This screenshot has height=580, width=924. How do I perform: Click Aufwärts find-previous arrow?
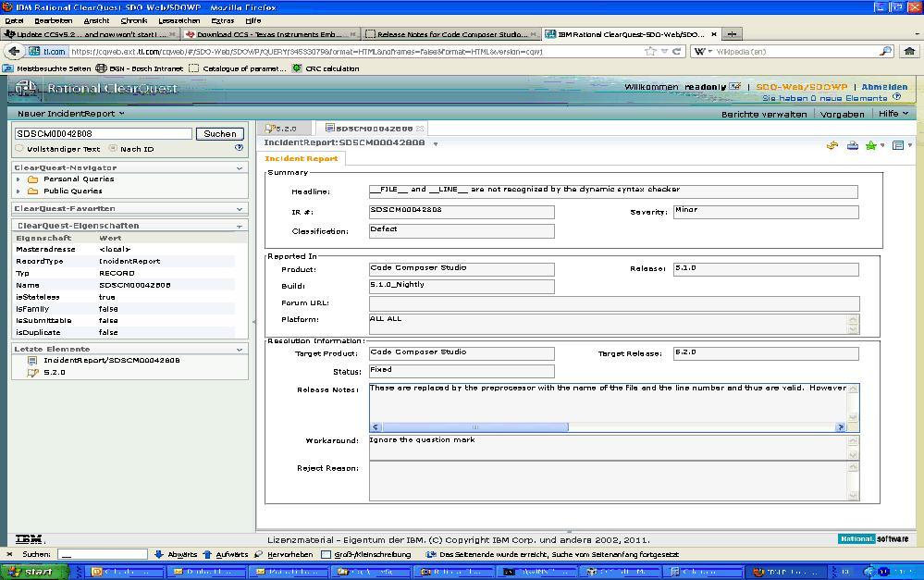click(x=225, y=554)
